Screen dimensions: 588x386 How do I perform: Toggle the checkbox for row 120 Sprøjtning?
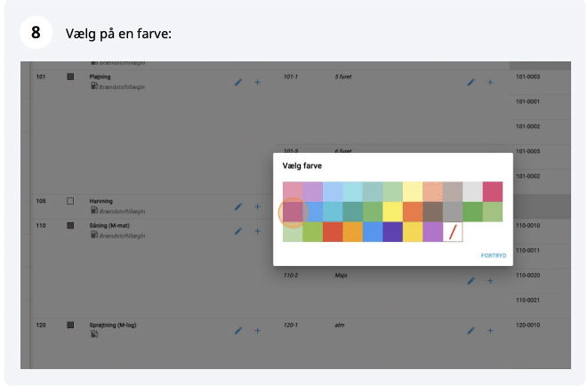coord(71,326)
